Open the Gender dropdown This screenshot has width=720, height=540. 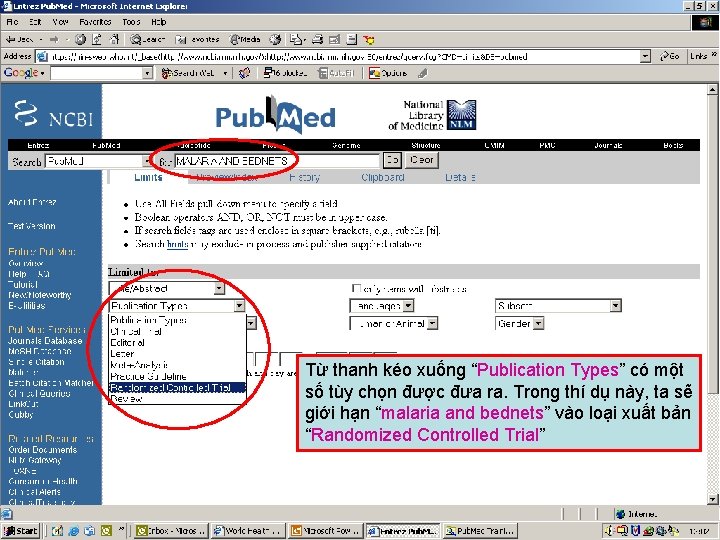pos(519,324)
